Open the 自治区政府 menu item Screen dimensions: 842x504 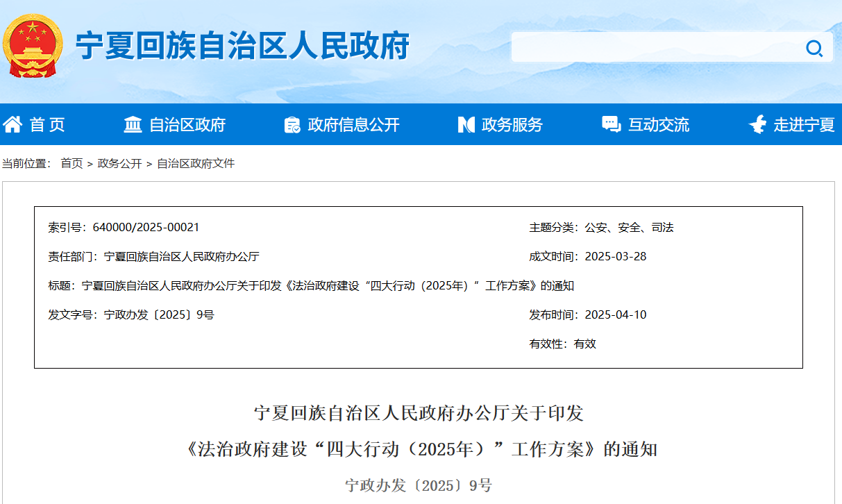(187, 125)
